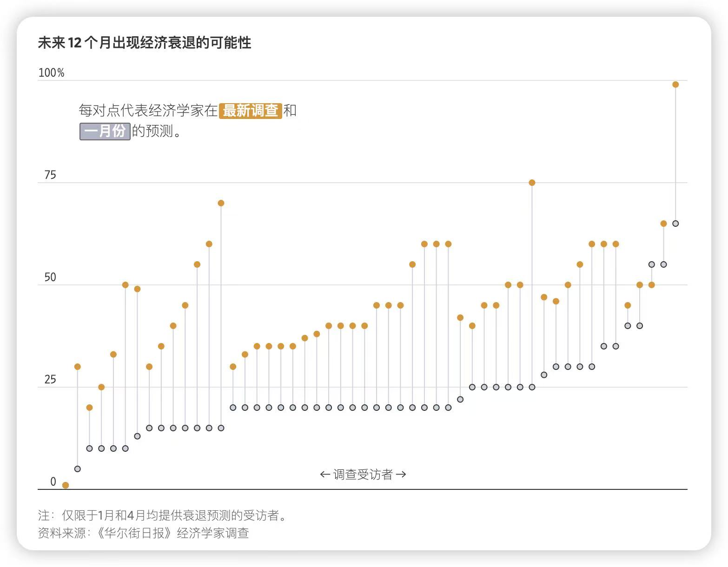Click the 50 axis label

[x=50, y=277]
